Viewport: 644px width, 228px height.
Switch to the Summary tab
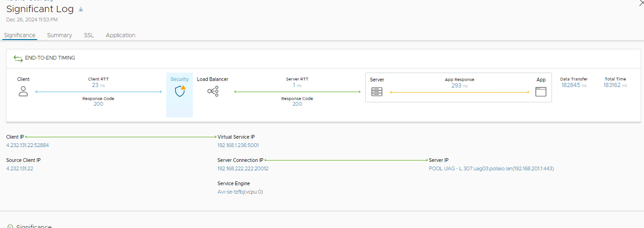click(59, 35)
